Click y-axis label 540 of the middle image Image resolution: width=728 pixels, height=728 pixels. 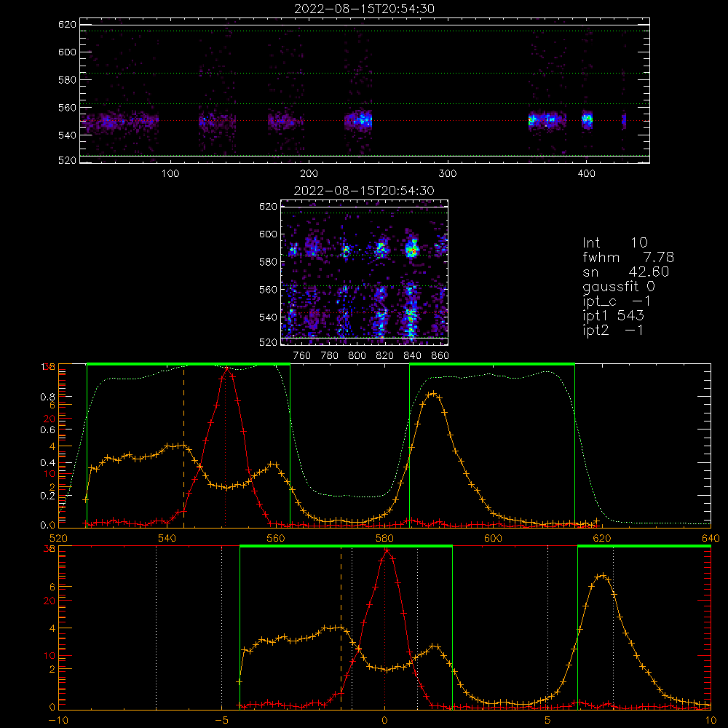(268, 317)
